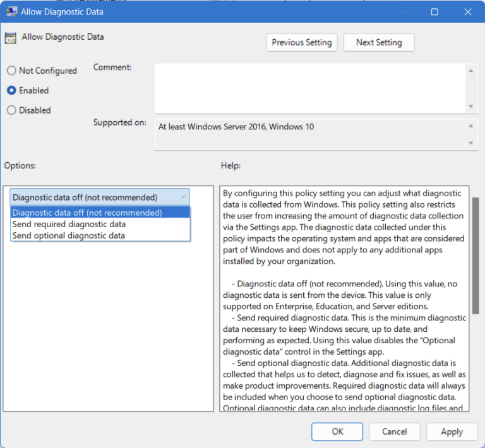Confirm changes with the OK button
The width and height of the screenshot is (485, 448).
(337, 432)
